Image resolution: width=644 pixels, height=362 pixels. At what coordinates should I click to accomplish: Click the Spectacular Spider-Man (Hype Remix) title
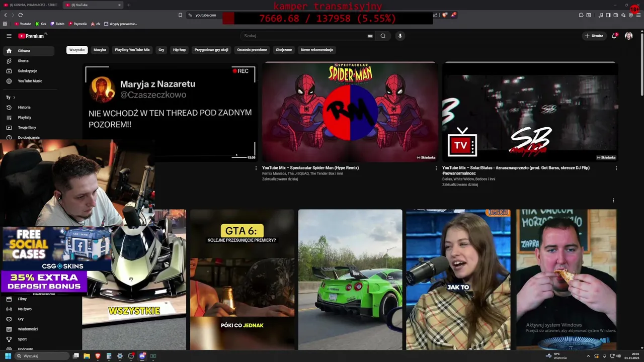coord(310,168)
